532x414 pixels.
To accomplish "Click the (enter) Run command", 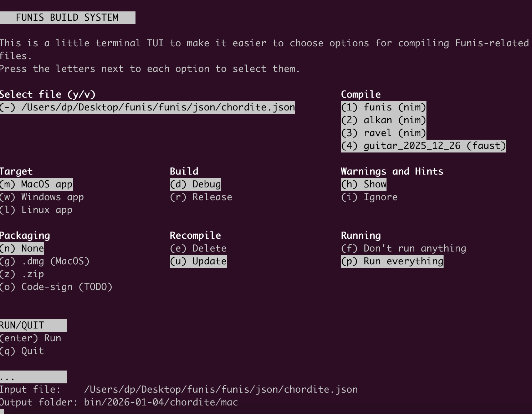I will (30, 338).
